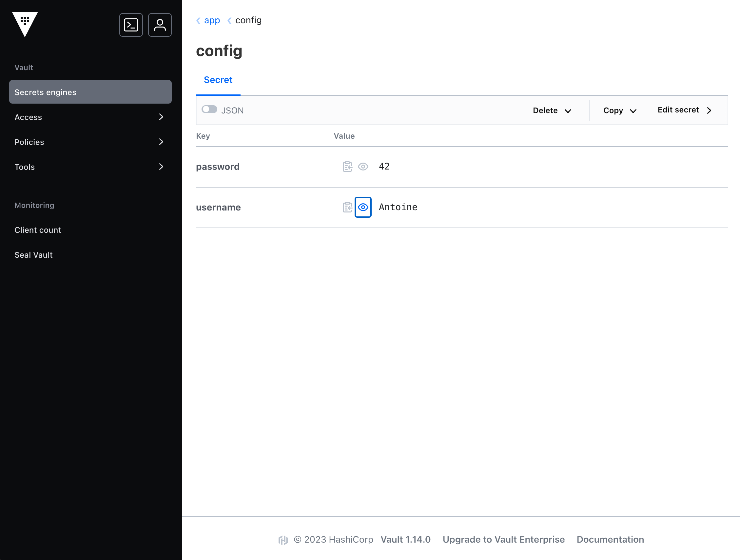Click the config page heading
Image resolution: width=740 pixels, height=560 pixels.
pos(219,51)
